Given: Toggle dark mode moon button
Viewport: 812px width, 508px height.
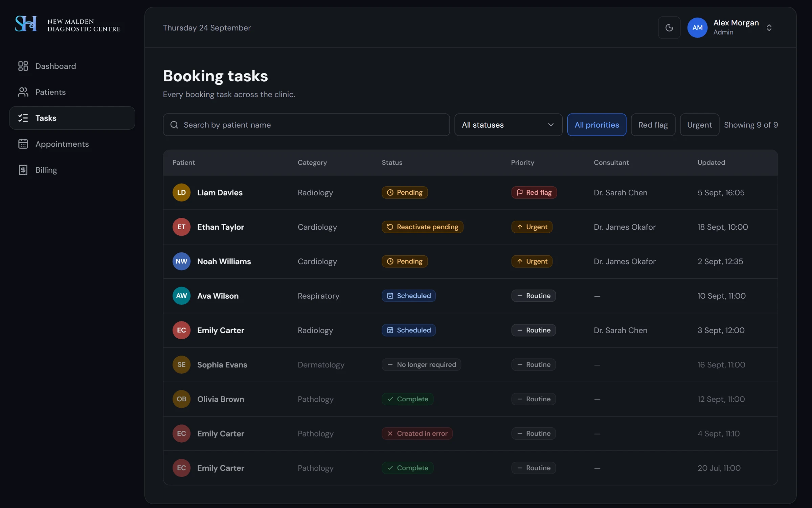Looking at the screenshot, I should (x=669, y=28).
